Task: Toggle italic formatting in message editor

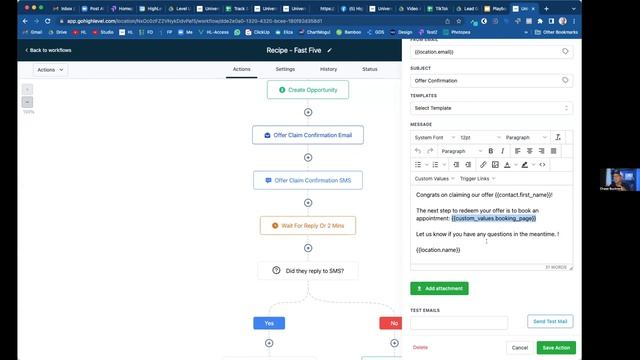Action: click(x=502, y=151)
